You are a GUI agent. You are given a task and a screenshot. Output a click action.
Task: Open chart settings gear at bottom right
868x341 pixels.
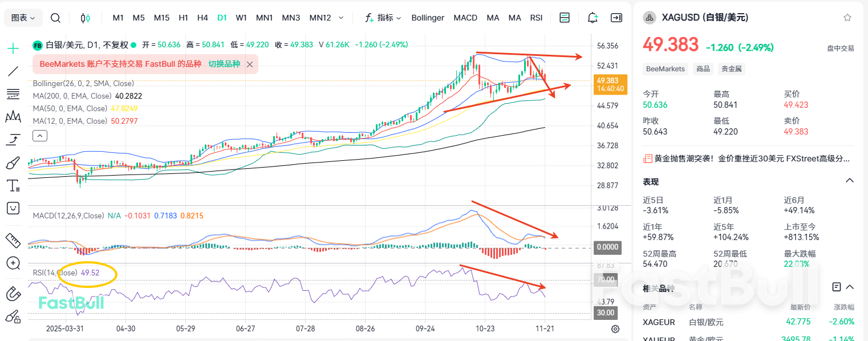coord(615,329)
